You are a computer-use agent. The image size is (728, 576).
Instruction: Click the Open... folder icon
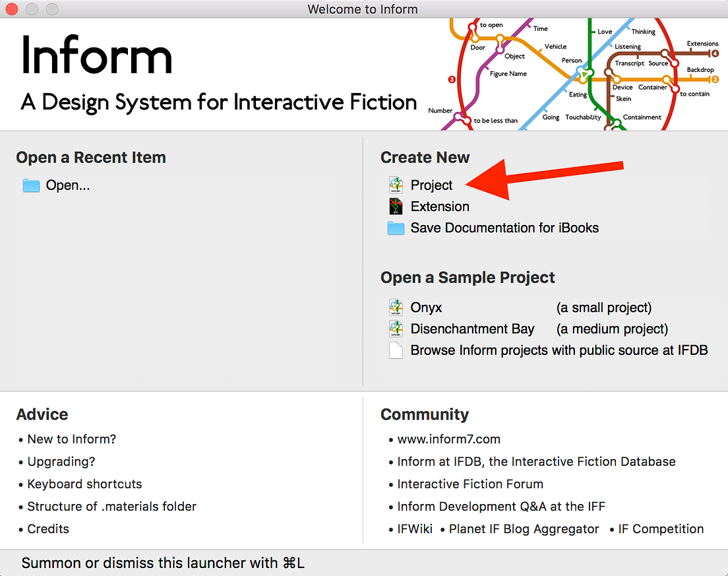pyautogui.click(x=30, y=185)
